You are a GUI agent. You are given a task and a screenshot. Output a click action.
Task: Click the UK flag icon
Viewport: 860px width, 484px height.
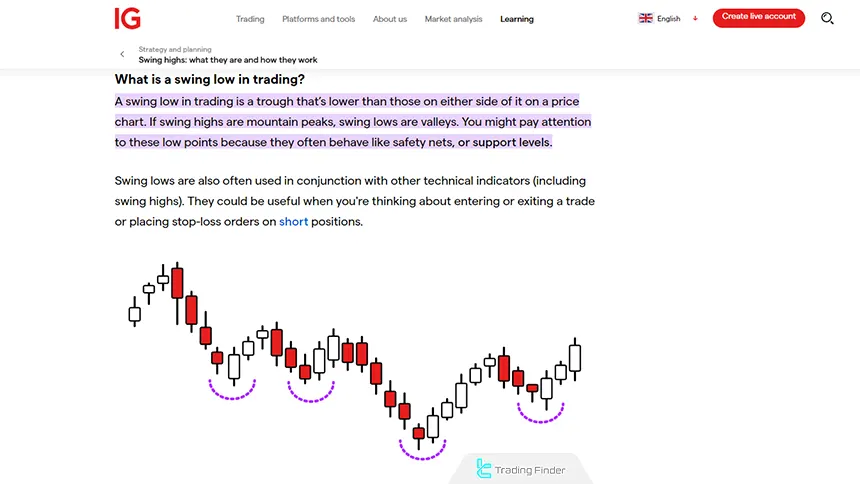646,18
